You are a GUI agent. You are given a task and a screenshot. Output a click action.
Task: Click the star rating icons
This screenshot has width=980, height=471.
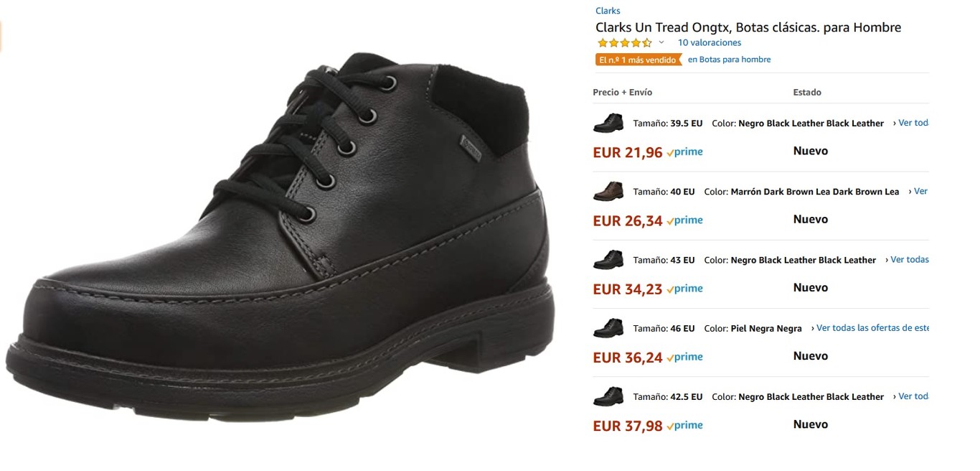click(x=624, y=43)
